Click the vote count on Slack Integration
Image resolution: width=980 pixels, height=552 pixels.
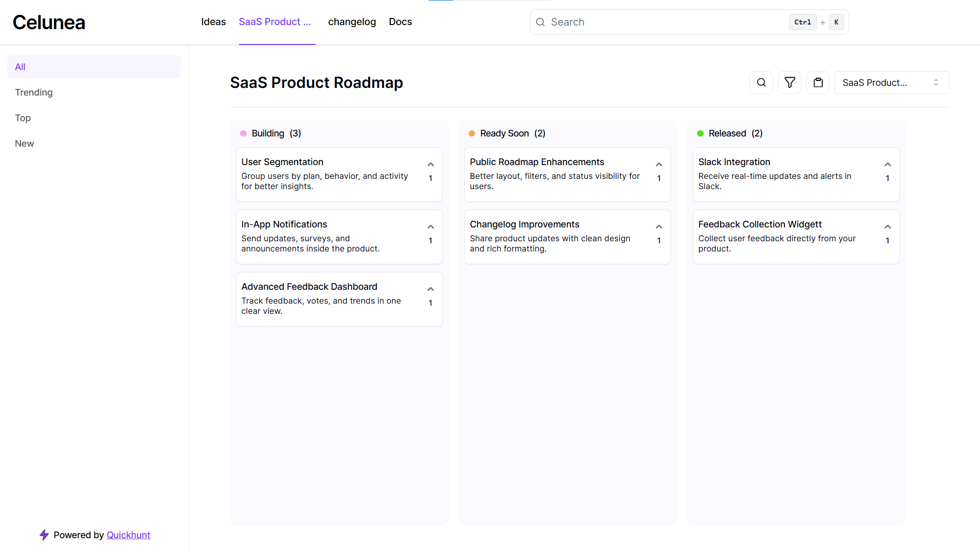[x=888, y=178]
